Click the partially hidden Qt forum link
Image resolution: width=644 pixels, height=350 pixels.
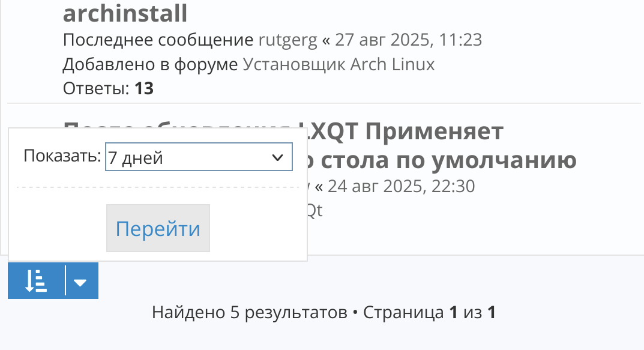pyautogui.click(x=314, y=210)
